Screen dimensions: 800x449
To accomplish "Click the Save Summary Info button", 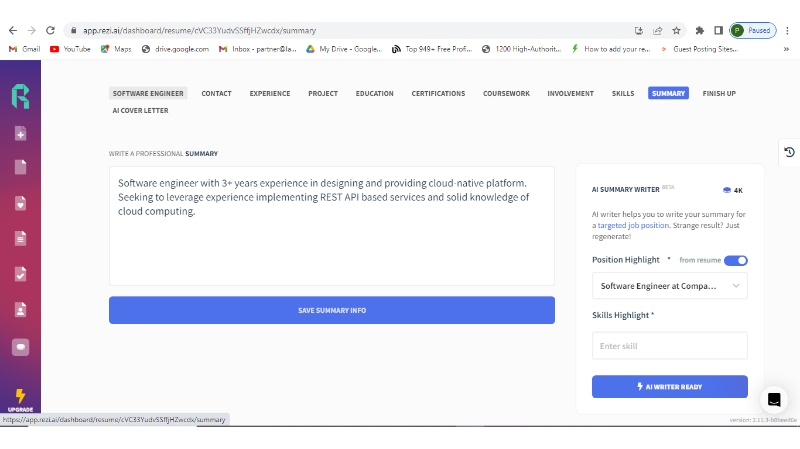I will [x=331, y=310].
